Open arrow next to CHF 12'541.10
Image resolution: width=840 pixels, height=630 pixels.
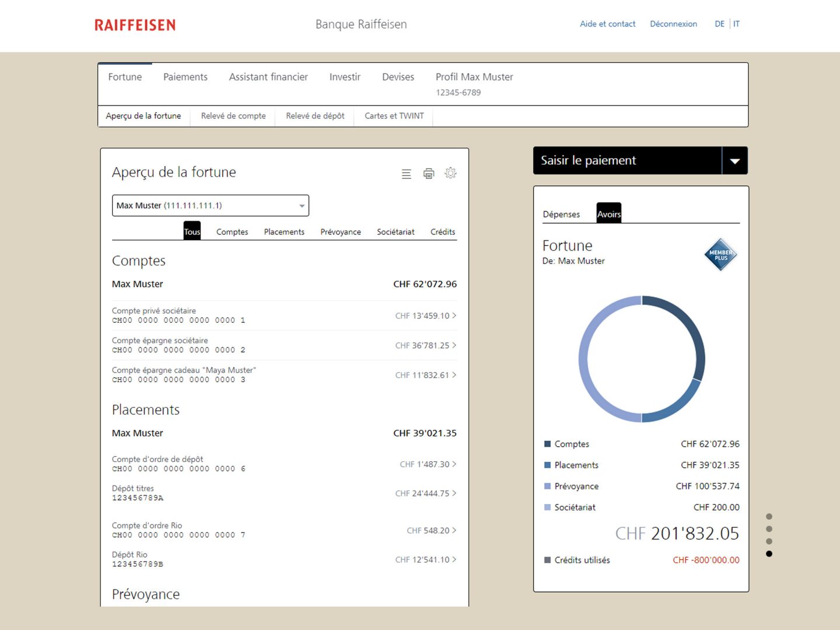[454, 559]
